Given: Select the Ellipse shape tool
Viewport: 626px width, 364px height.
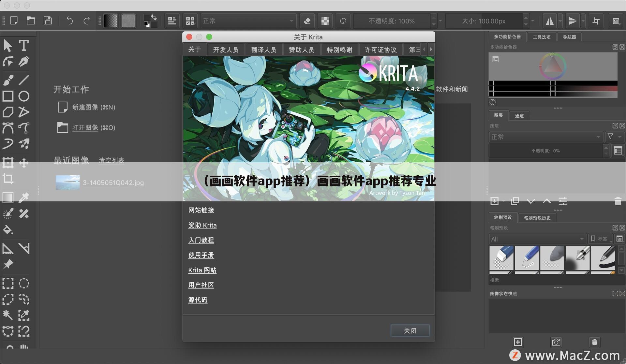Looking at the screenshot, I should click(x=23, y=96).
